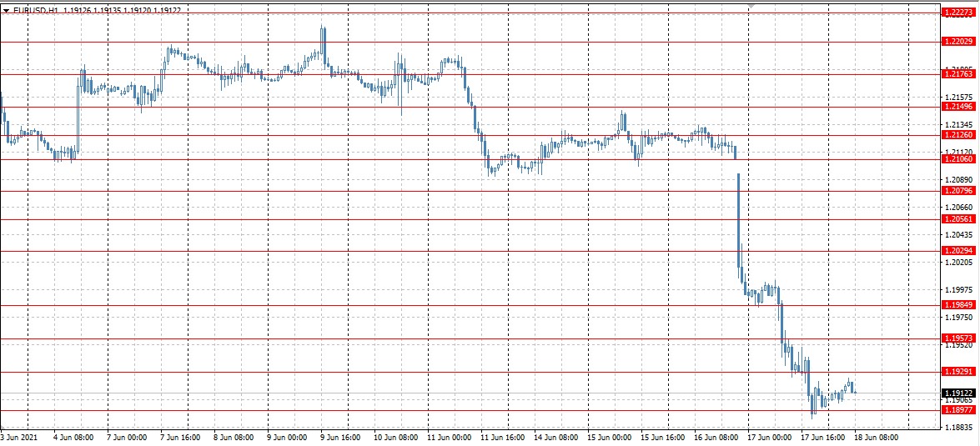Click the time label 15 Jun 16:00

click(663, 438)
